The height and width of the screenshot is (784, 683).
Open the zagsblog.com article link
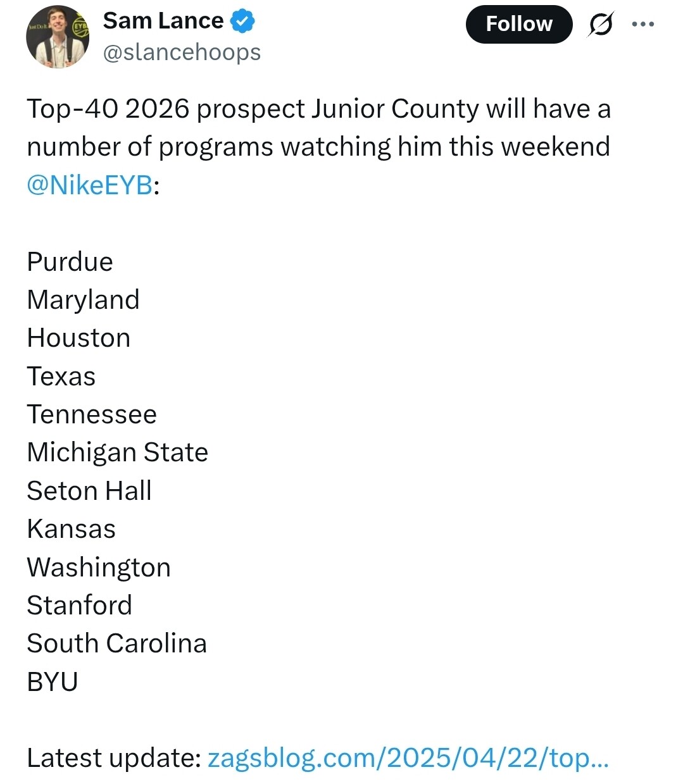[x=408, y=757]
